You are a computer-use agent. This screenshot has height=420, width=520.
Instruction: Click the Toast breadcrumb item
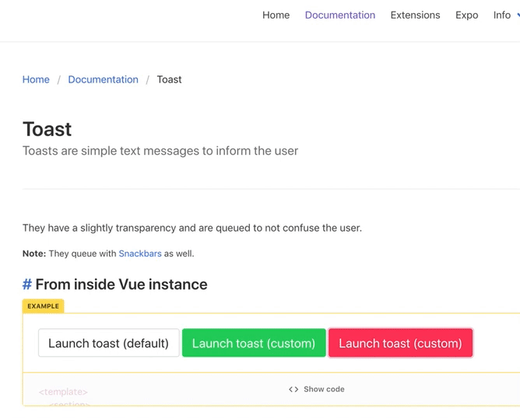pyautogui.click(x=169, y=79)
